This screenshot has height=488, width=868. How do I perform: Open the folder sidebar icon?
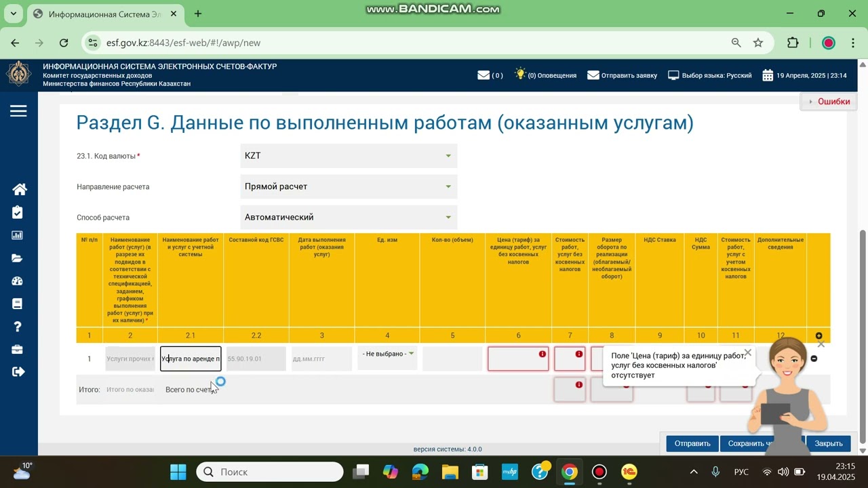pos(18,258)
